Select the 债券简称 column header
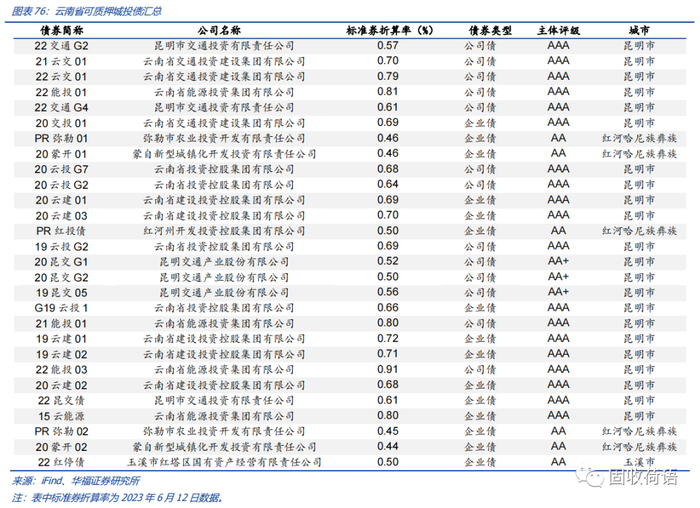 coord(62,30)
